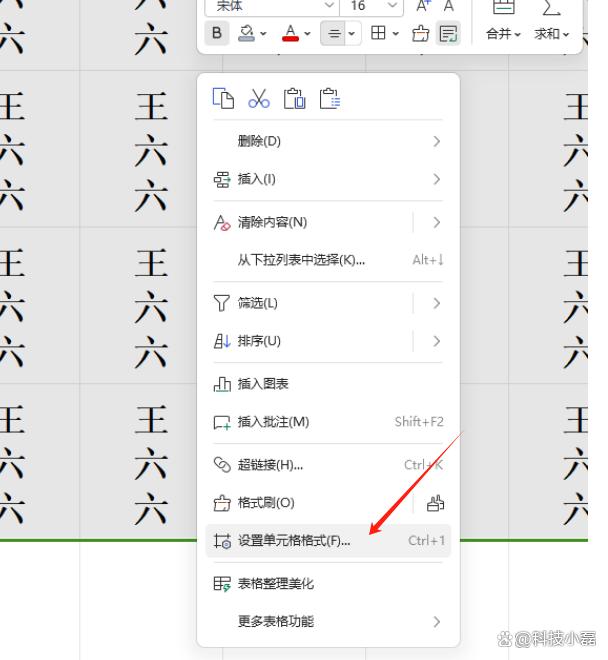Click the Paste clipboard icon
608x660 pixels.
(x=294, y=99)
